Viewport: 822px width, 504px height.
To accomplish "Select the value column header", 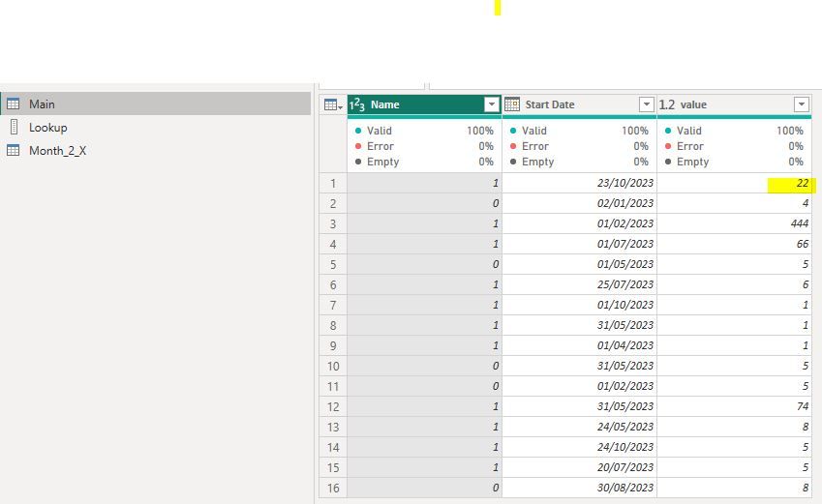I will (x=735, y=104).
